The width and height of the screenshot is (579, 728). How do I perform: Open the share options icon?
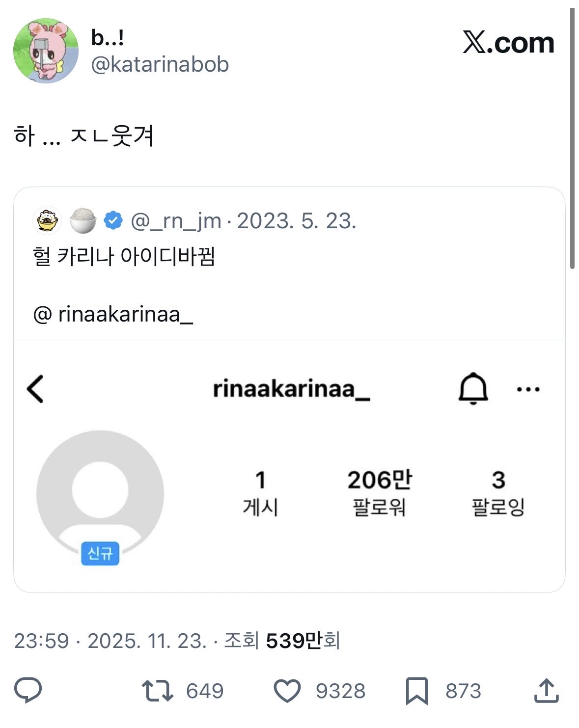click(x=546, y=690)
